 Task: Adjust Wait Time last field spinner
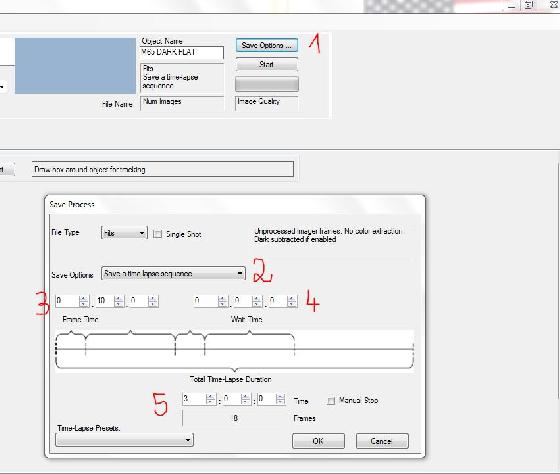pyautogui.click(x=282, y=301)
